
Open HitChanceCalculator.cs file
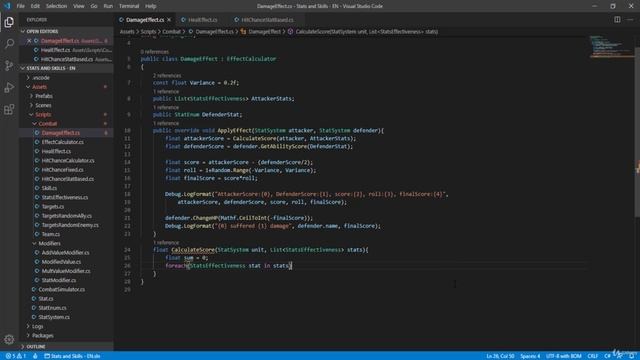coord(67,160)
